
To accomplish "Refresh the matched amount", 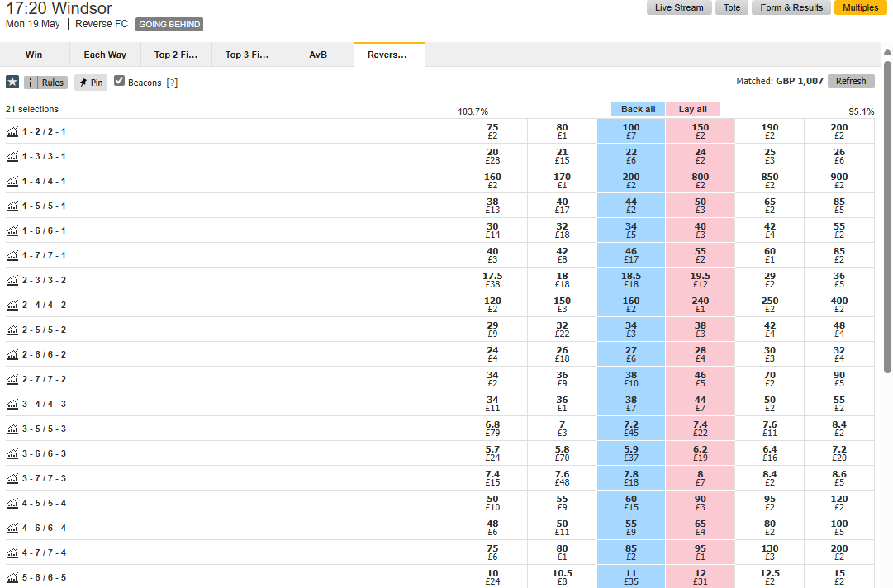I will [851, 81].
